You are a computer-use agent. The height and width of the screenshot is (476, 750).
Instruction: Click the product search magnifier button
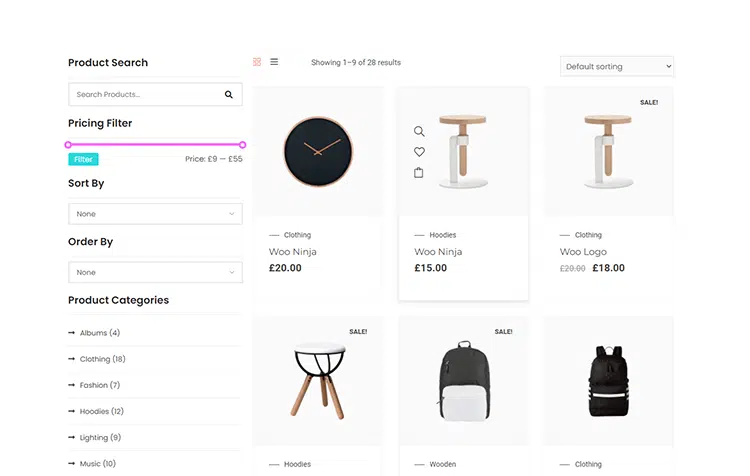click(229, 95)
